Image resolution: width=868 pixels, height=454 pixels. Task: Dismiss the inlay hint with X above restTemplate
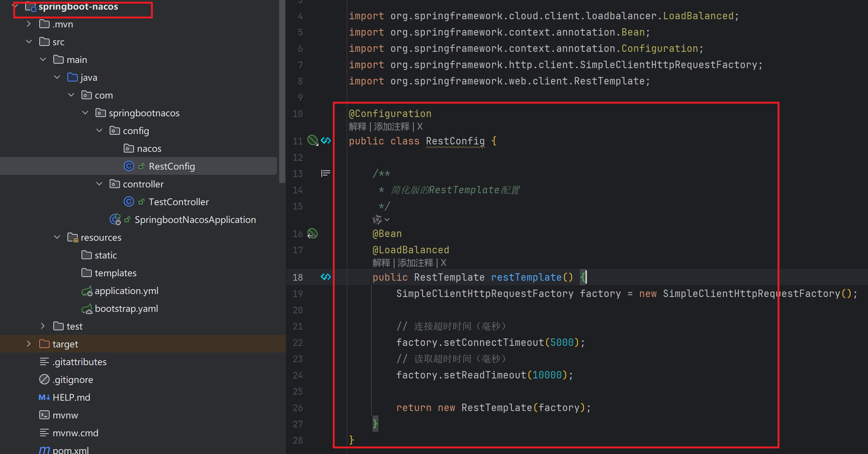click(444, 263)
